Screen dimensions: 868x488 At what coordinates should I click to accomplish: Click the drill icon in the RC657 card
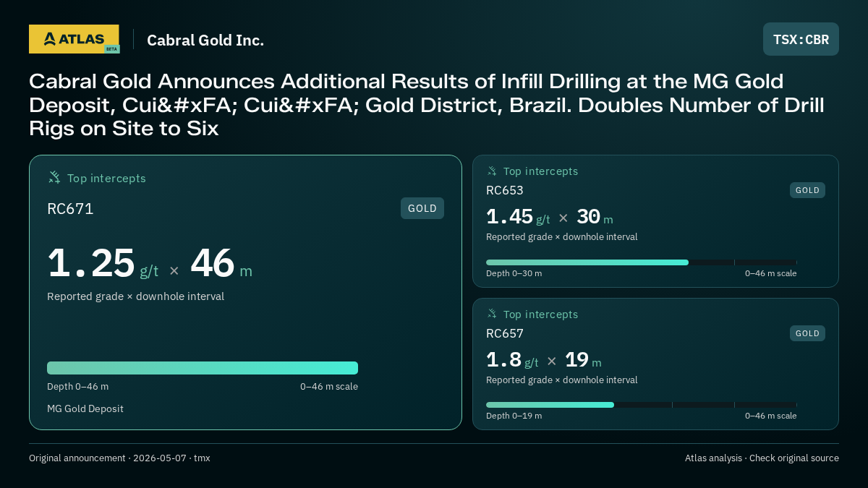492,314
